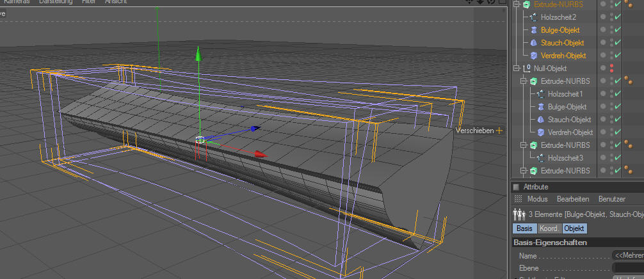Image resolution: width=644 pixels, height=279 pixels.
Task: Open the Filter menu of the viewport
Action: pos(88,2)
